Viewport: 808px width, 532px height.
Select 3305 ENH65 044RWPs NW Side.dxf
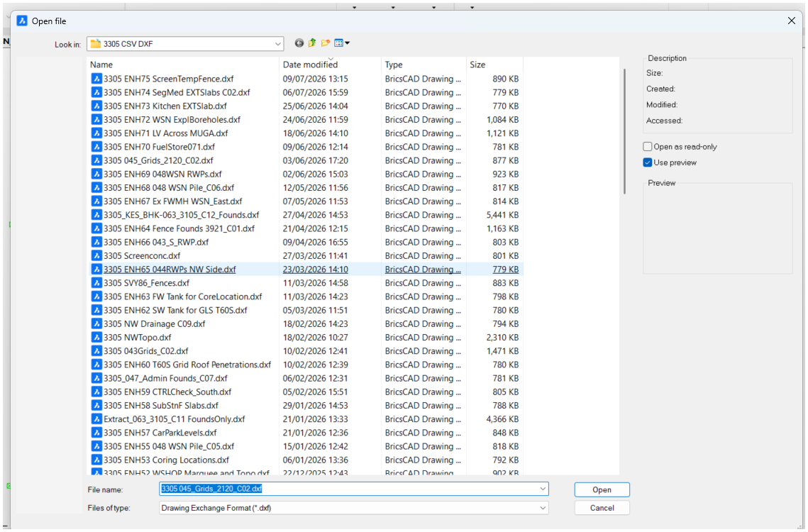(170, 269)
